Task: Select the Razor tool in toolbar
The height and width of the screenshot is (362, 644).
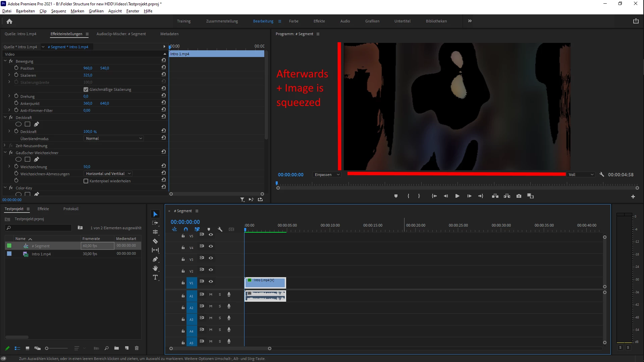Action: click(155, 241)
